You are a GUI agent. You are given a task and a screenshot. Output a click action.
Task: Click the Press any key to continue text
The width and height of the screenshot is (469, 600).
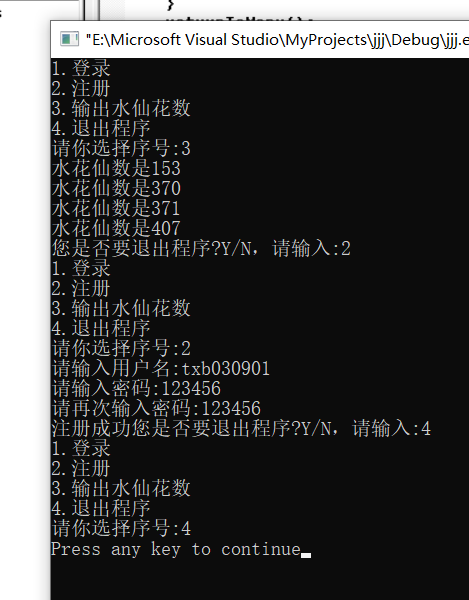coord(176,549)
